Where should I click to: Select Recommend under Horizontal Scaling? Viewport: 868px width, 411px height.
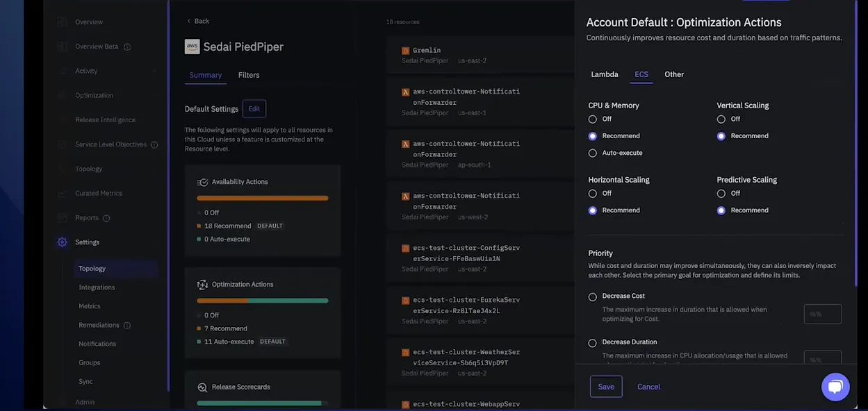pyautogui.click(x=593, y=210)
